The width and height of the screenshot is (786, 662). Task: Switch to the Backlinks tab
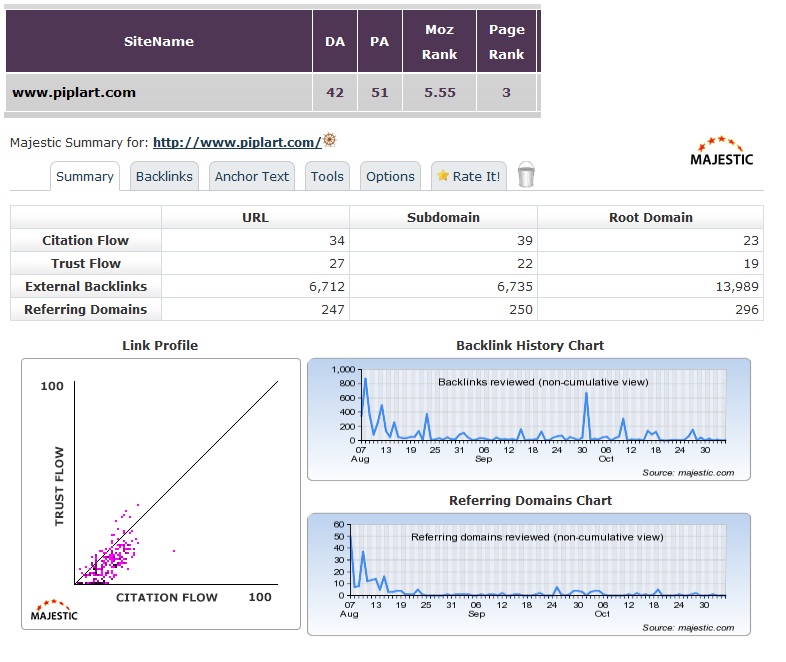[x=164, y=176]
